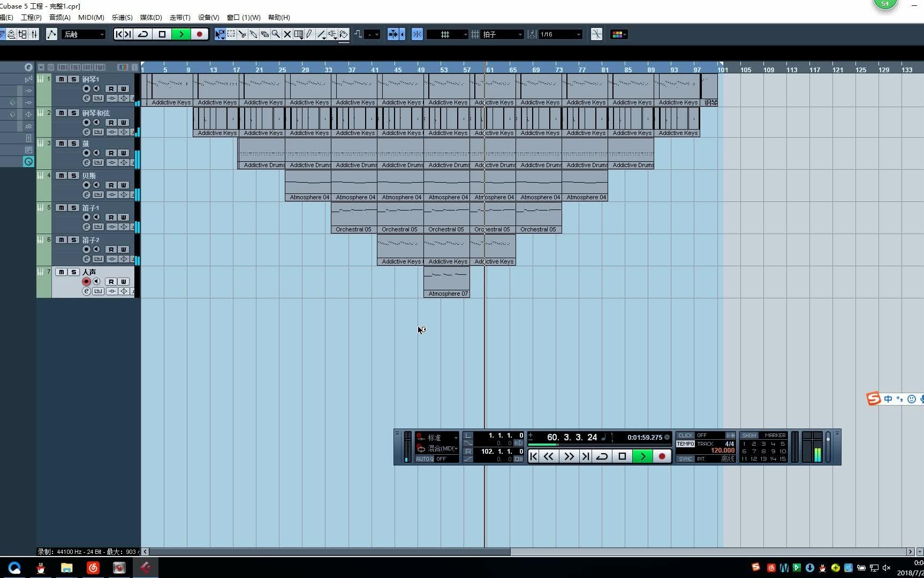Open the 媒体(D) menu
Screen dimensions: 924x578
click(151, 17)
